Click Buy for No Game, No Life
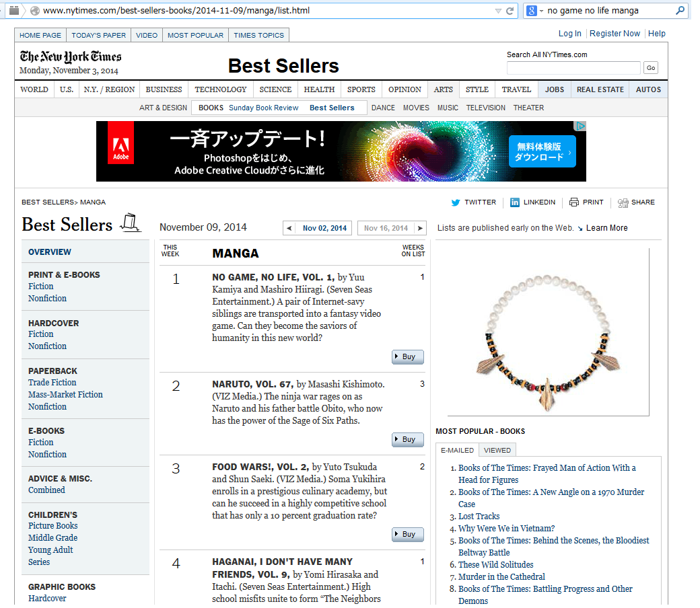 [408, 357]
